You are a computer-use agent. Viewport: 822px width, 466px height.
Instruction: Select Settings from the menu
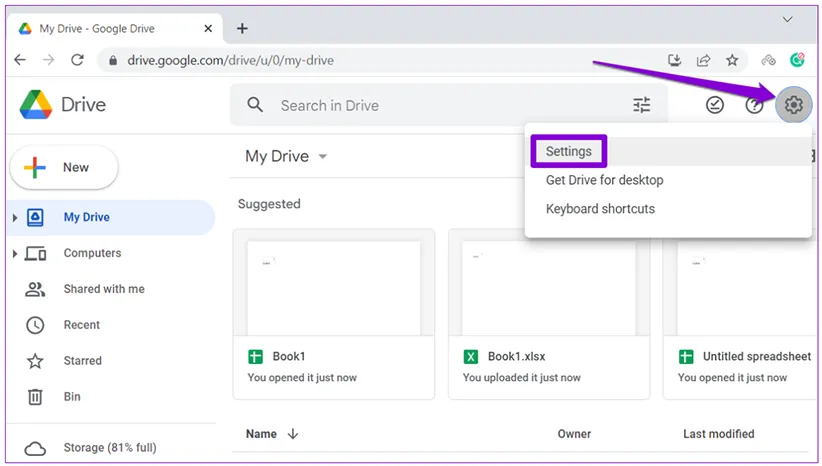[569, 152]
